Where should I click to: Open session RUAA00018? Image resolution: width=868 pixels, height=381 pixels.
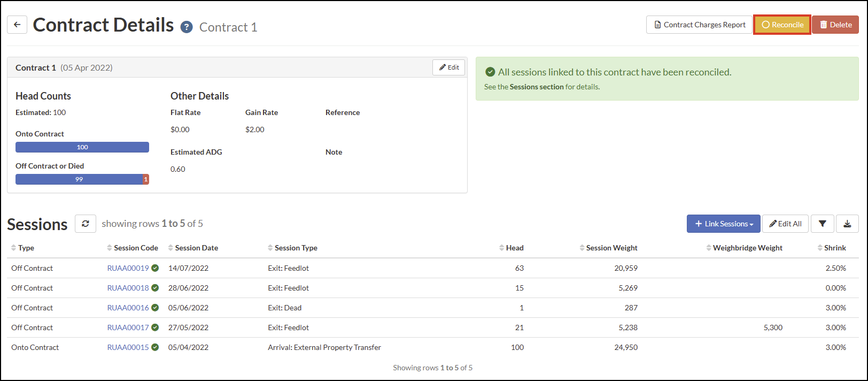tap(128, 288)
